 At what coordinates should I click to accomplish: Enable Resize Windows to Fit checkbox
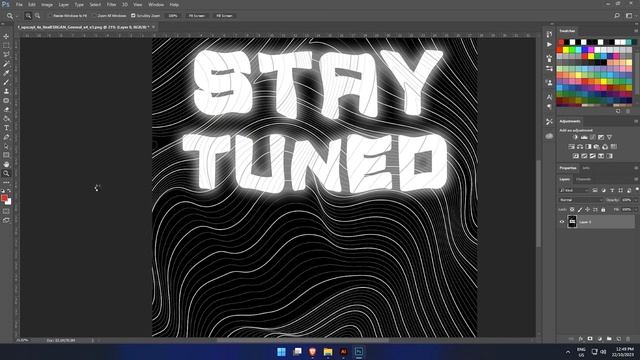tap(51, 16)
